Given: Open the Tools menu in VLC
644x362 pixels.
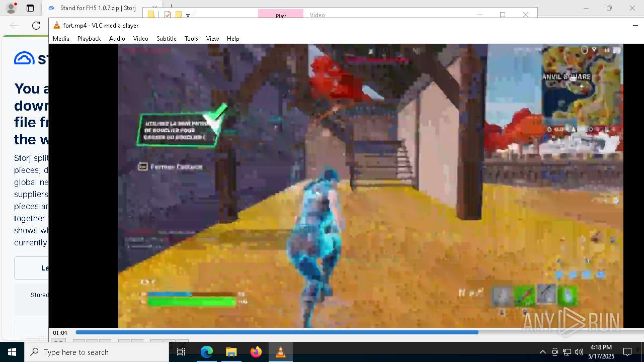Looking at the screenshot, I should point(191,38).
